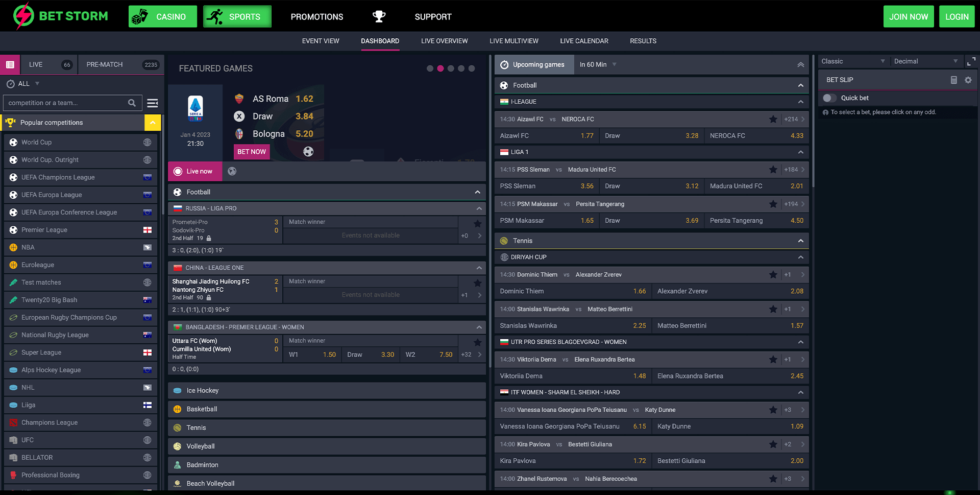Open the Live Multiview tab
The width and height of the screenshot is (980, 495).
[514, 41]
